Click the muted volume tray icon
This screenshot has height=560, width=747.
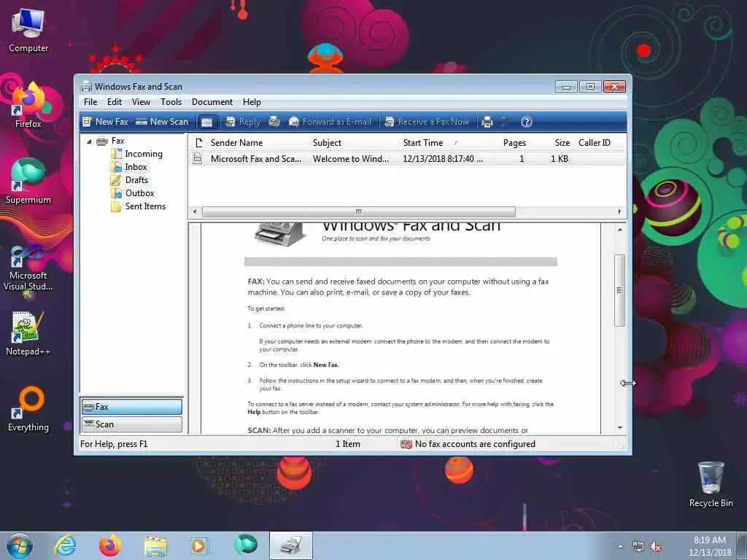(x=656, y=547)
